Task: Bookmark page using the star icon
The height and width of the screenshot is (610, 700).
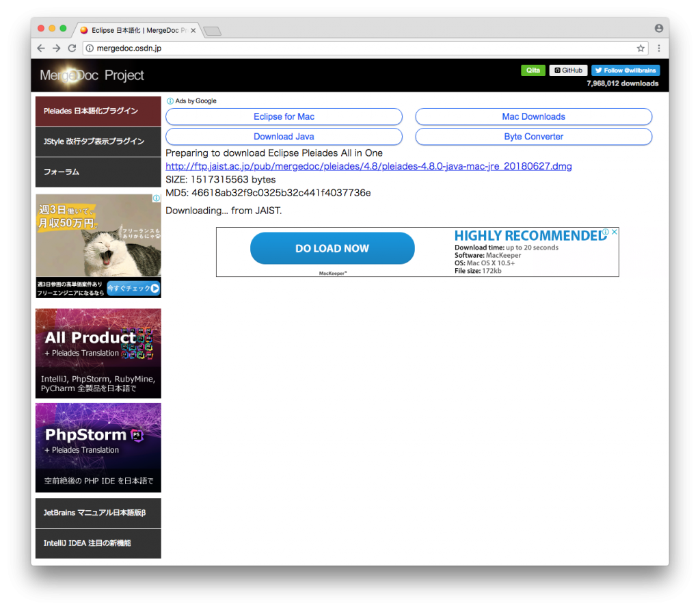Action: [x=641, y=49]
